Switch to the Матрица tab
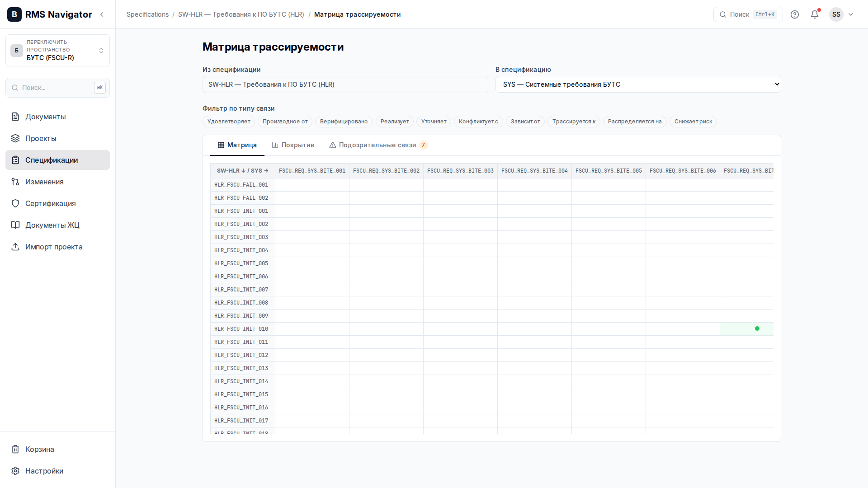Viewport: 868px width, 488px height. pyautogui.click(x=237, y=145)
